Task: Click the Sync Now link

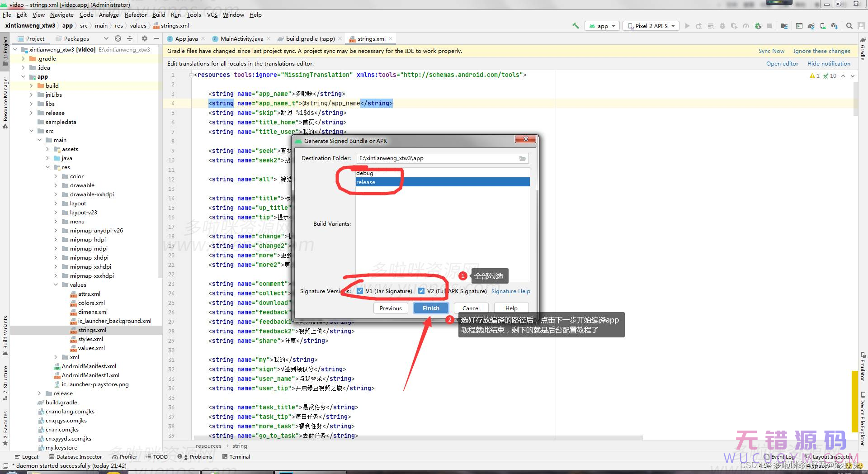Action: tap(771, 51)
